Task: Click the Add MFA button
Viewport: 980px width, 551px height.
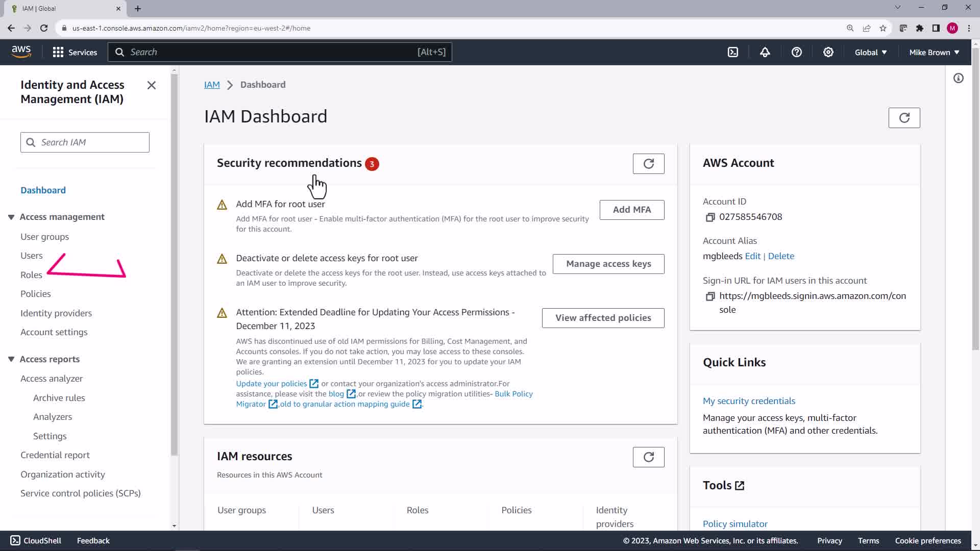Action: (631, 210)
